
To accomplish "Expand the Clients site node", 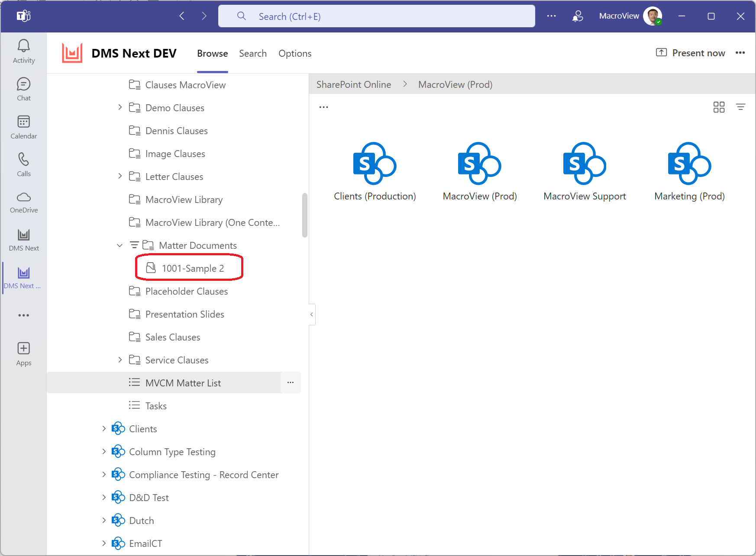I will [x=104, y=428].
